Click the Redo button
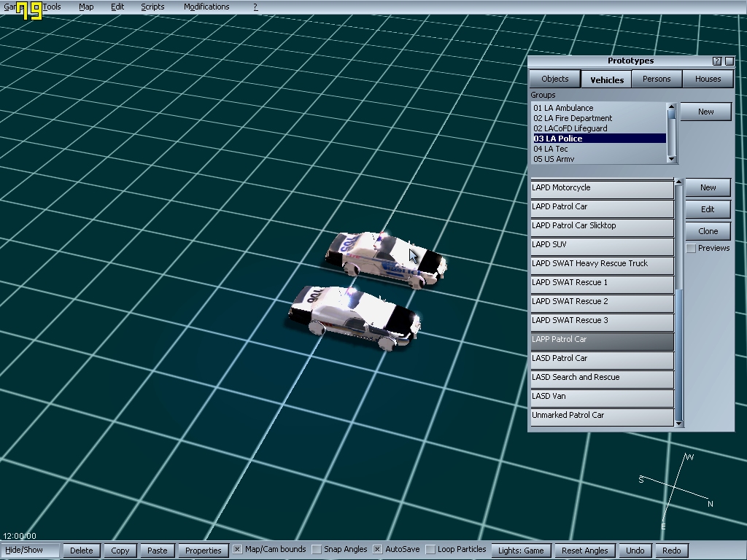 tap(672, 551)
